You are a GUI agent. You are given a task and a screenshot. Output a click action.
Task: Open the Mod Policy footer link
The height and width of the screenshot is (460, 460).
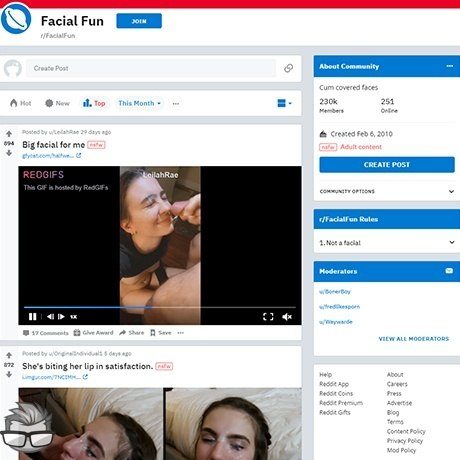pyautogui.click(x=401, y=450)
